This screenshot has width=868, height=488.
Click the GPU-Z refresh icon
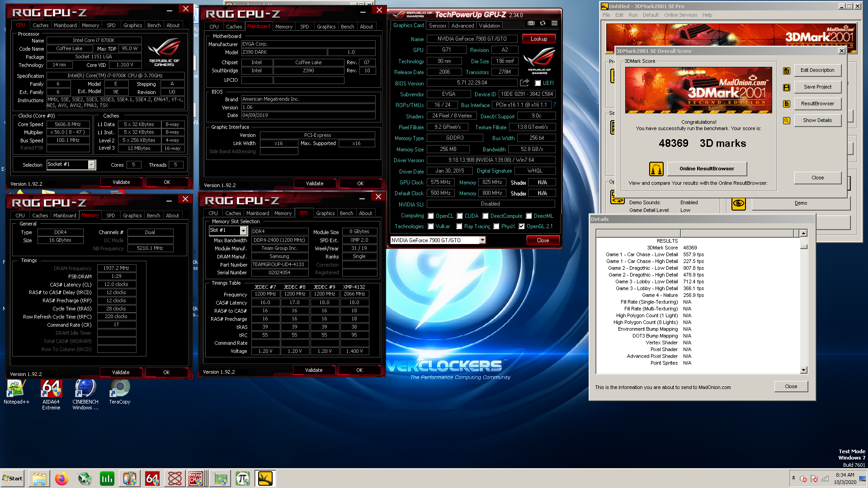542,23
